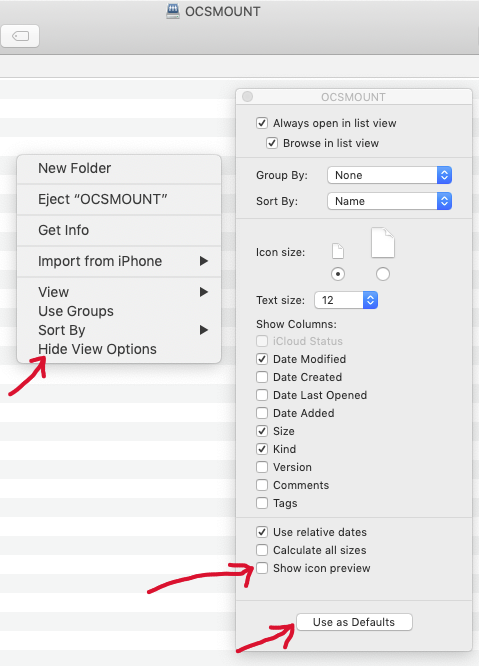
Task: Toggle Calculate all sizes option
Action: pos(262,550)
